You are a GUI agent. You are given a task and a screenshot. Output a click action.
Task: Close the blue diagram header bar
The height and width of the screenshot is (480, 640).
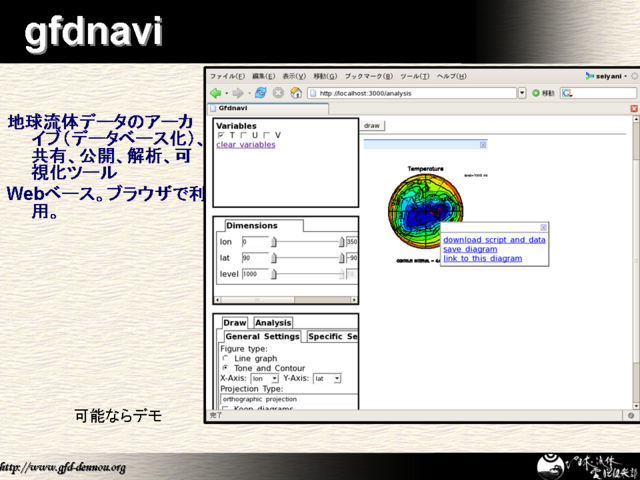pos(483,144)
